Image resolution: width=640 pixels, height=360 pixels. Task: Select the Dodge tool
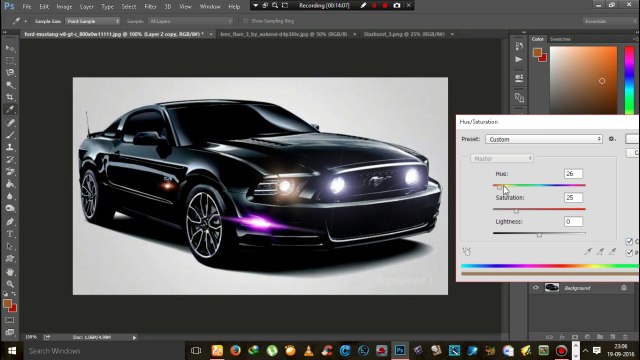10,209
